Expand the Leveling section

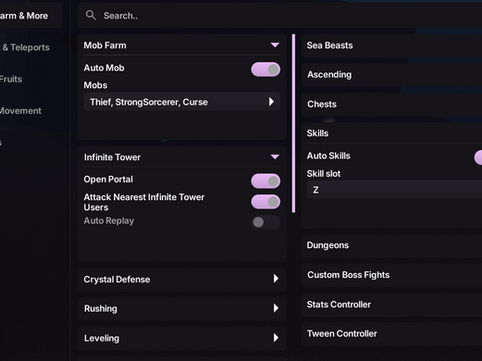click(x=182, y=338)
